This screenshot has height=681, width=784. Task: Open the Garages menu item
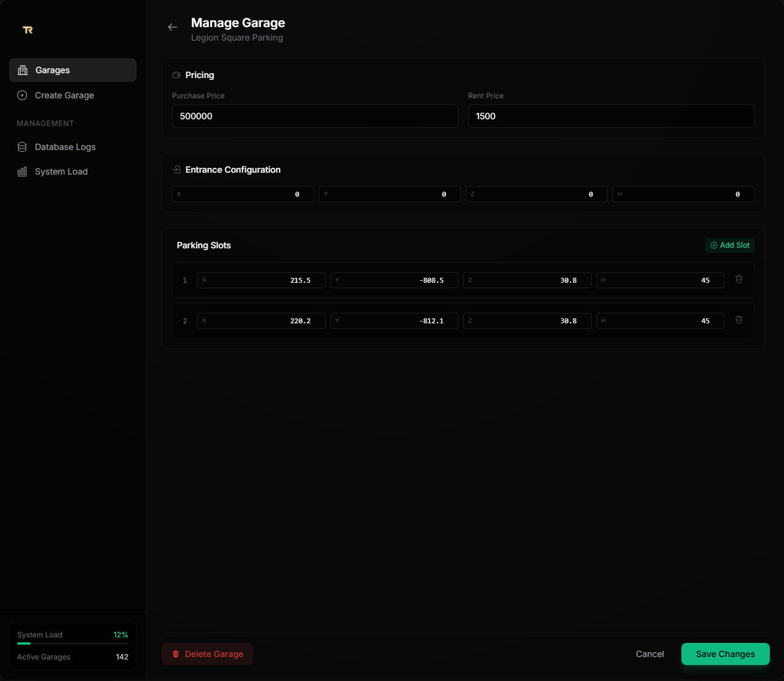click(x=73, y=70)
